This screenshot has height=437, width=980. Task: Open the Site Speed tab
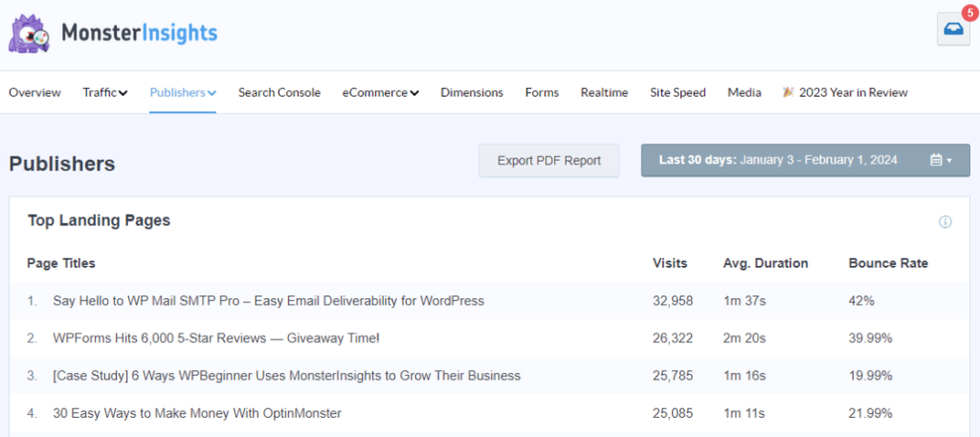click(678, 93)
